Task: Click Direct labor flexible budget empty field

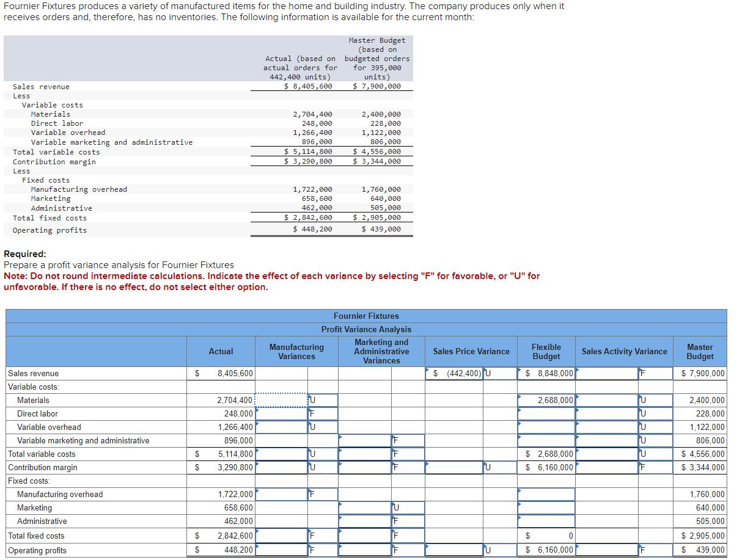Action: click(x=546, y=414)
